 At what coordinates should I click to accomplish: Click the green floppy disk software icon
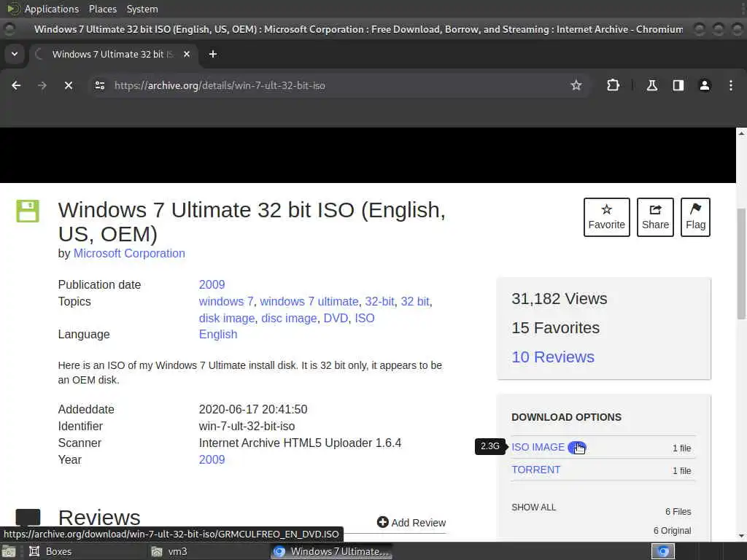pos(28,211)
